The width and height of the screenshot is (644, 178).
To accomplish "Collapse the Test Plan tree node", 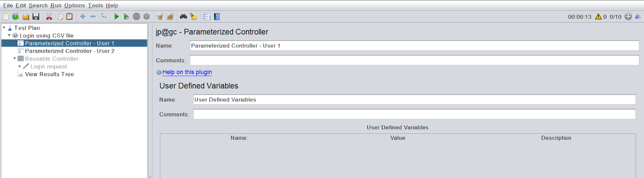I will coord(4,28).
